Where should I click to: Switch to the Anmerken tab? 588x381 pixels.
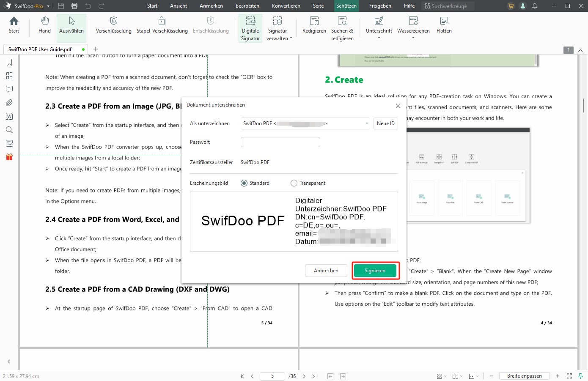coord(211,6)
